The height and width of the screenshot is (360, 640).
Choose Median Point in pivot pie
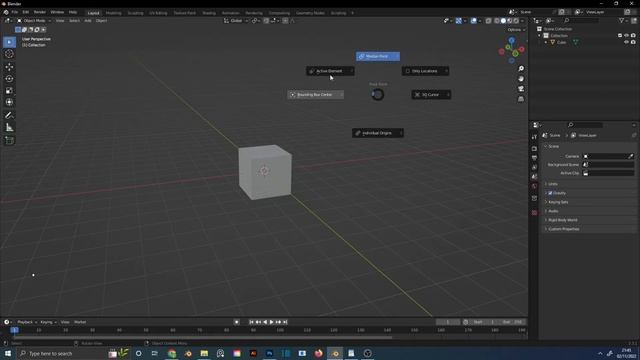tap(378, 56)
